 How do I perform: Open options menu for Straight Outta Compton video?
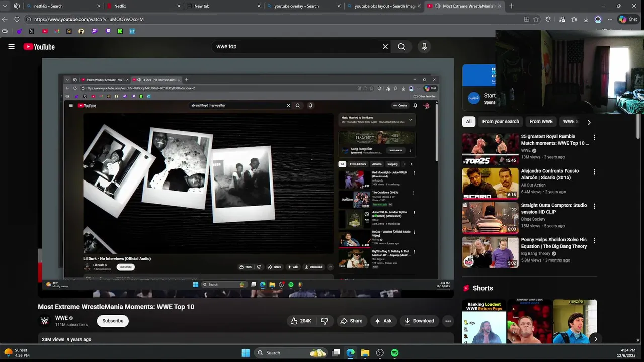point(594,206)
